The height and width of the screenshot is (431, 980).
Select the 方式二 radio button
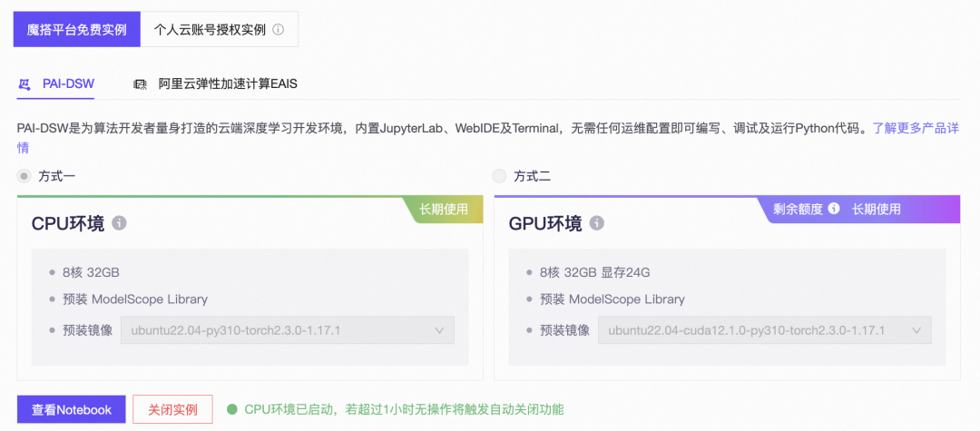pyautogui.click(x=499, y=176)
